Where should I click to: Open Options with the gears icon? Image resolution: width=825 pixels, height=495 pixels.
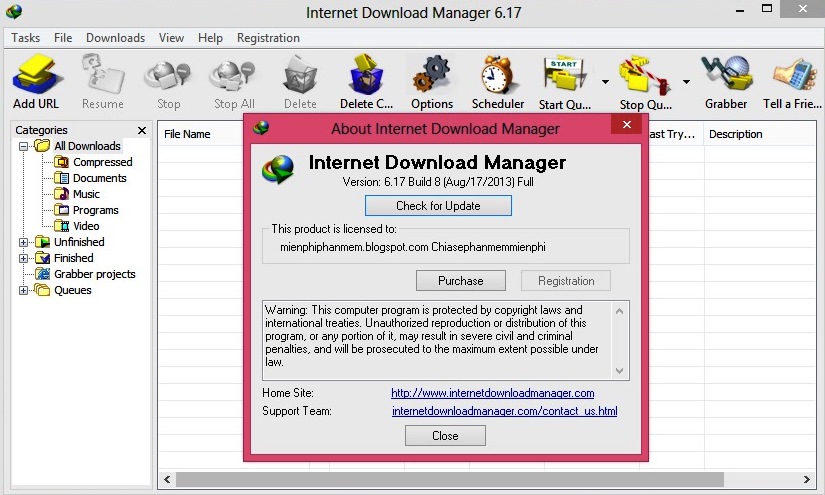point(432,74)
